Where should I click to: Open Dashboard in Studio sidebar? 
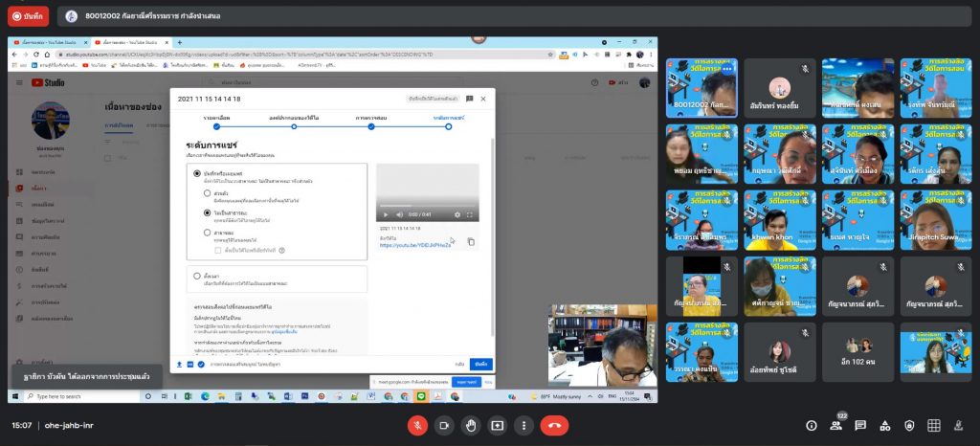coord(42,171)
